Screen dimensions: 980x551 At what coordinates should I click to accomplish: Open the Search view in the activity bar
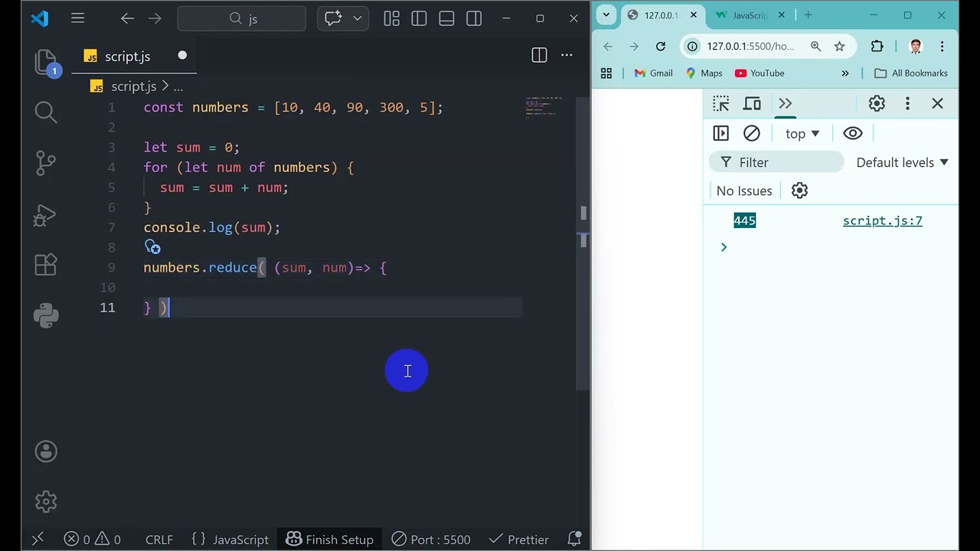46,112
